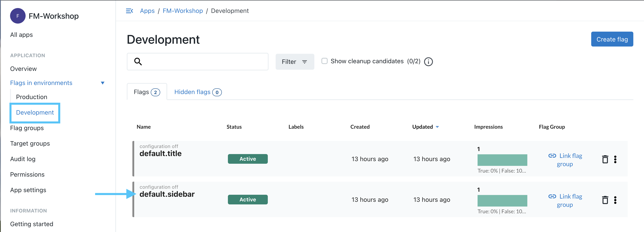Open the search magnifier in the flags list

138,61
